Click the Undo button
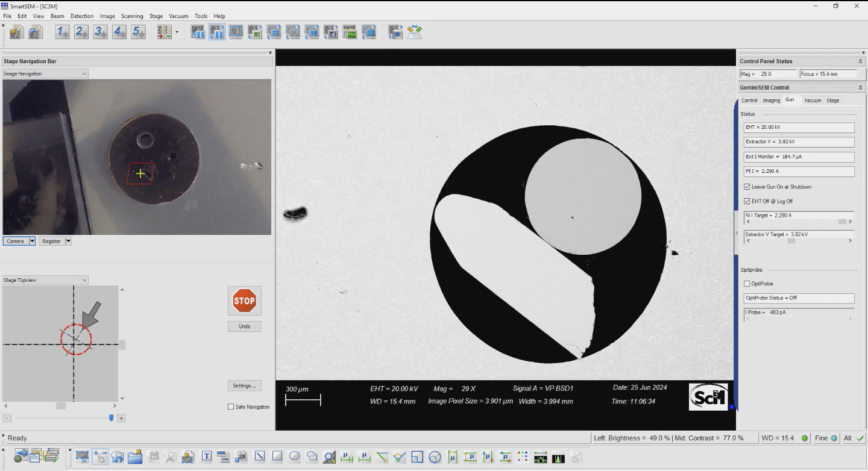Viewport: 868px width, 471px height. click(244, 326)
